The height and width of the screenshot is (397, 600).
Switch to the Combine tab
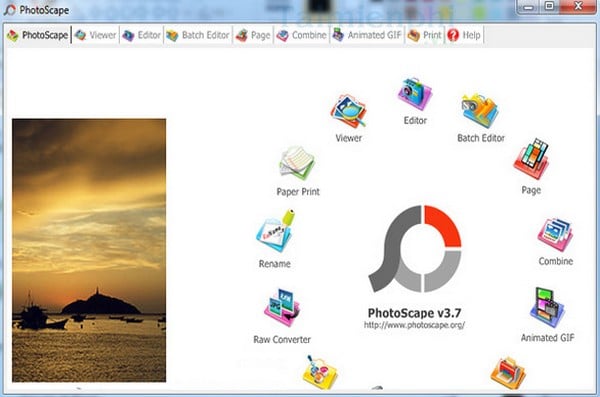coord(302,35)
